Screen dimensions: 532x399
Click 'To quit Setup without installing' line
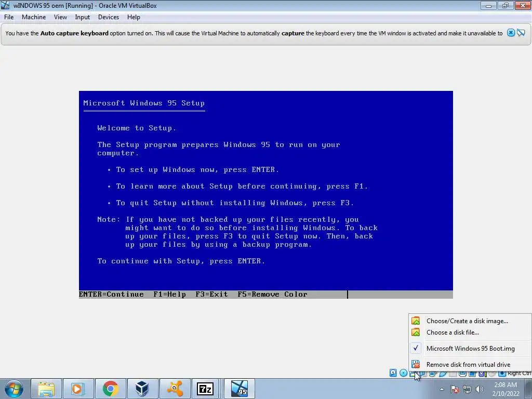235,203
